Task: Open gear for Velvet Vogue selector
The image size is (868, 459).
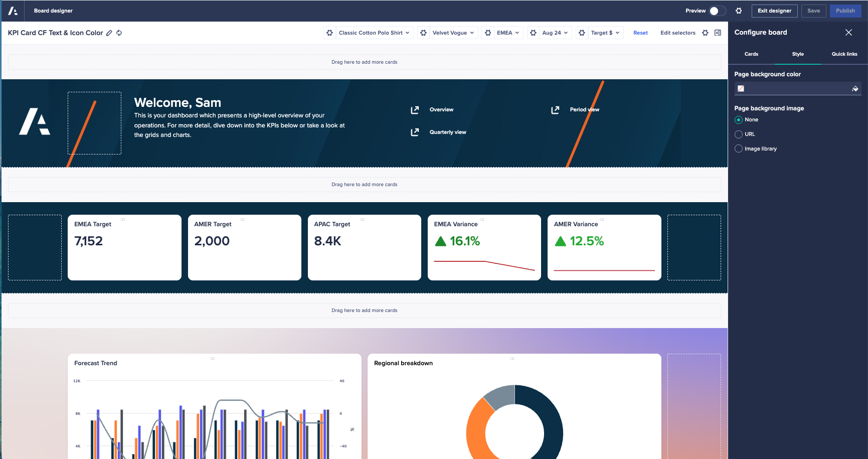Action: pos(424,33)
